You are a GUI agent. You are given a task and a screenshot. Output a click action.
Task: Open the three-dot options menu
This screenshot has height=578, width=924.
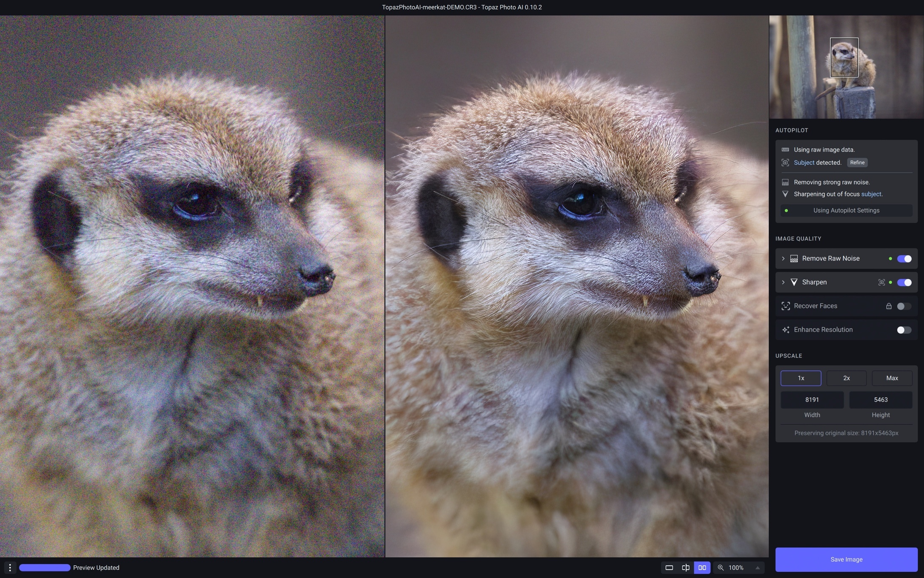(x=10, y=568)
